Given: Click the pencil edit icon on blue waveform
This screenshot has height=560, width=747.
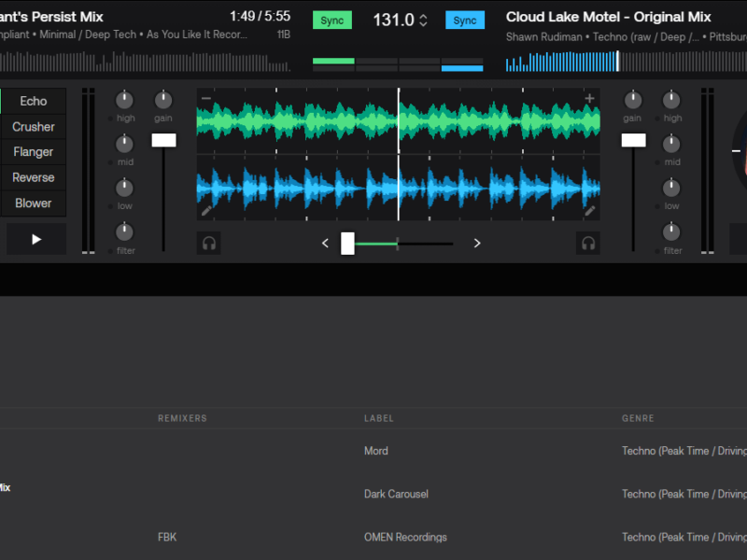Looking at the screenshot, I should point(590,211).
